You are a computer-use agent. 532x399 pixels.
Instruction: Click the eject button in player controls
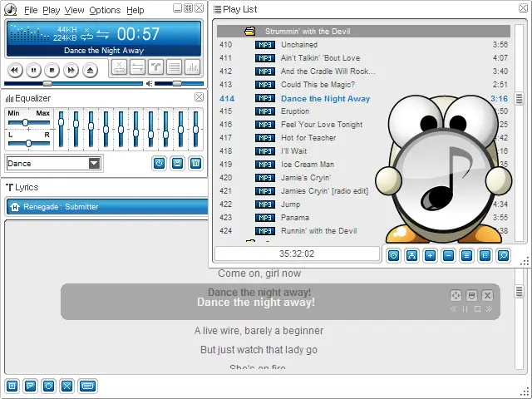coord(89,71)
